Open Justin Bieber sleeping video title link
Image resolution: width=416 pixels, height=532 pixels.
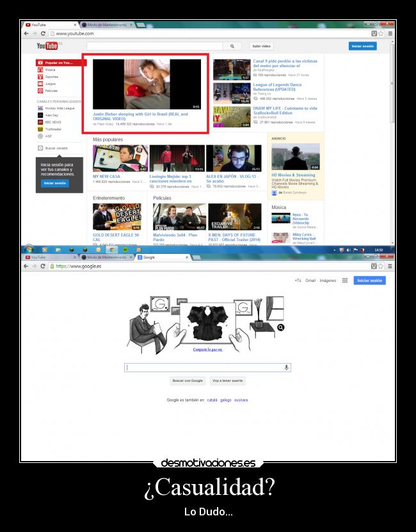coord(140,116)
